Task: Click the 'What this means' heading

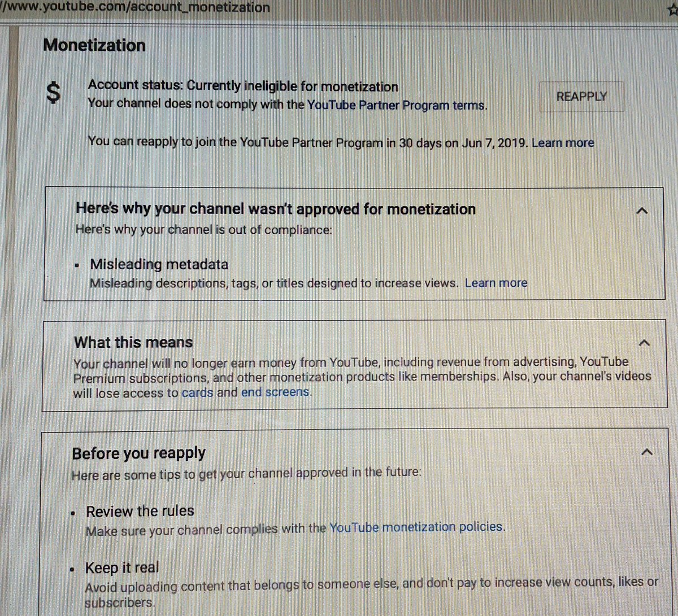Action: [x=133, y=342]
